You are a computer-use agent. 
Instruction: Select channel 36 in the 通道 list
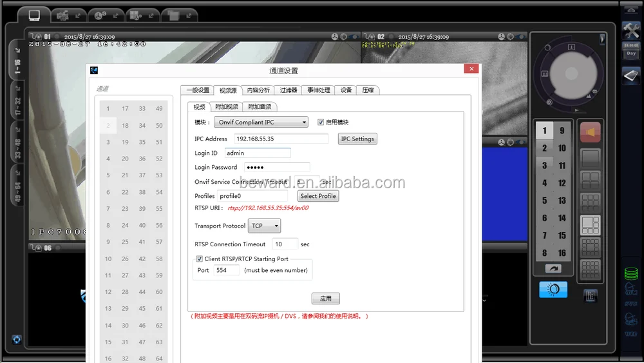pyautogui.click(x=142, y=159)
